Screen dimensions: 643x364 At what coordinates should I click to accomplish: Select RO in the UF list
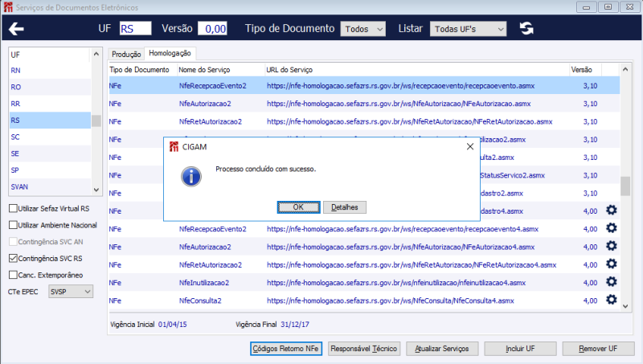point(50,87)
